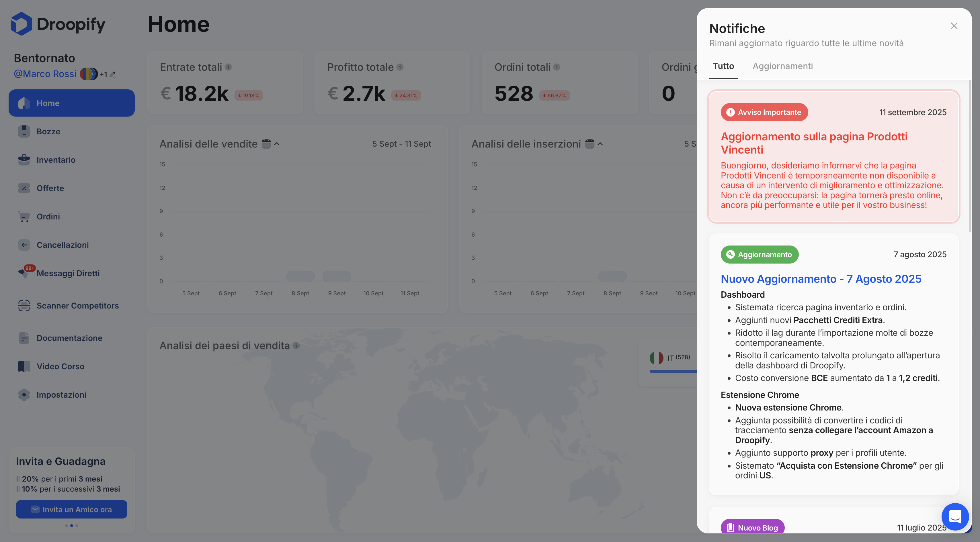Click the Impostazioni gear icon
The height and width of the screenshot is (542, 980).
24,395
